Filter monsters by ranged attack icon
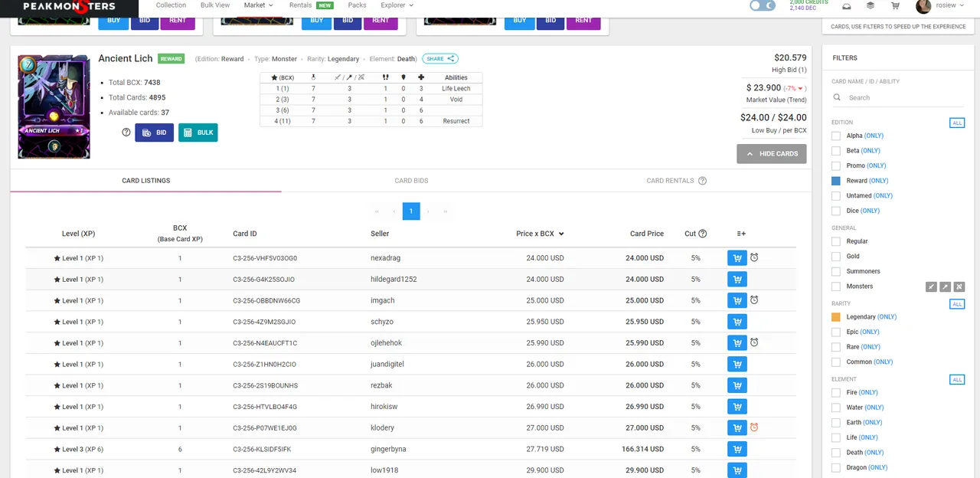Screen dimensions: 980x478 click(959, 286)
